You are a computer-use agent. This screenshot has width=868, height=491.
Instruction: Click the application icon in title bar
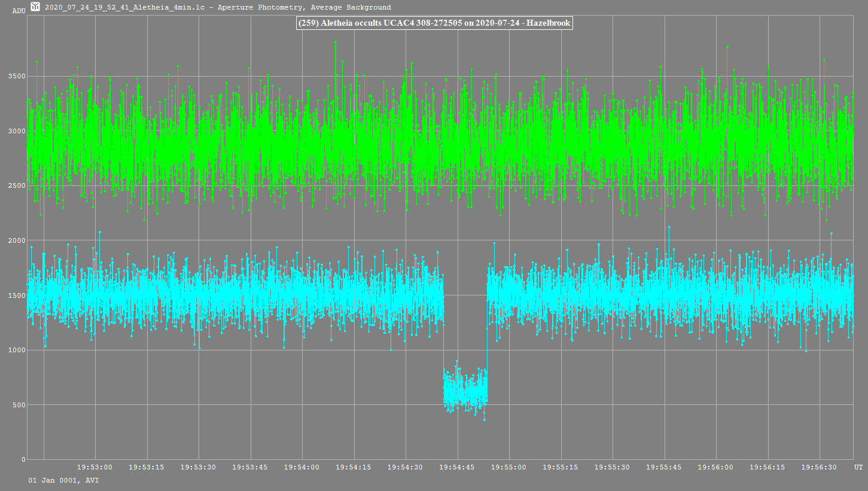coord(35,7)
